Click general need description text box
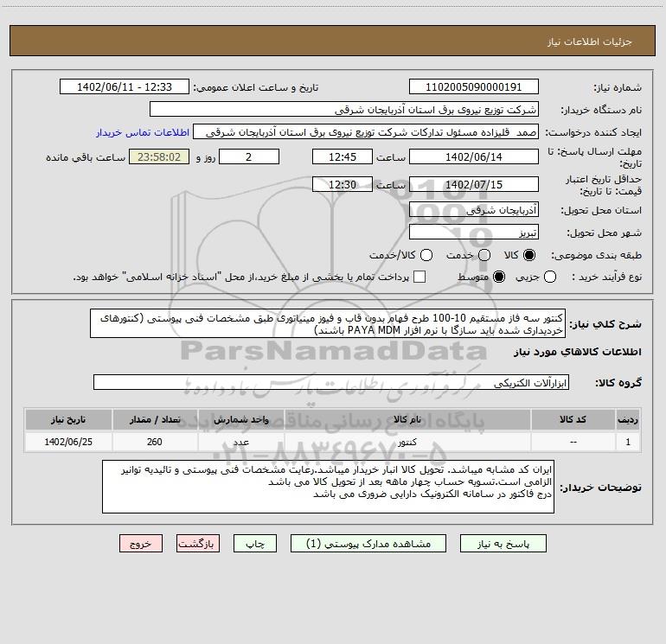The height and width of the screenshot is (644, 666). [x=328, y=324]
